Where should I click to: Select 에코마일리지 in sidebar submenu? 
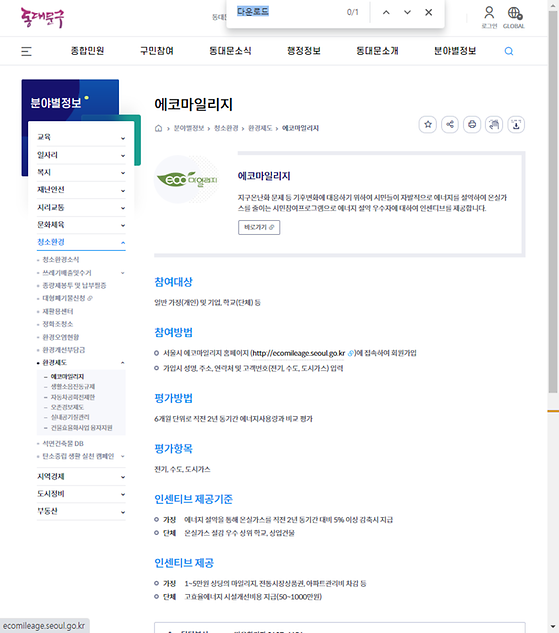(67, 377)
